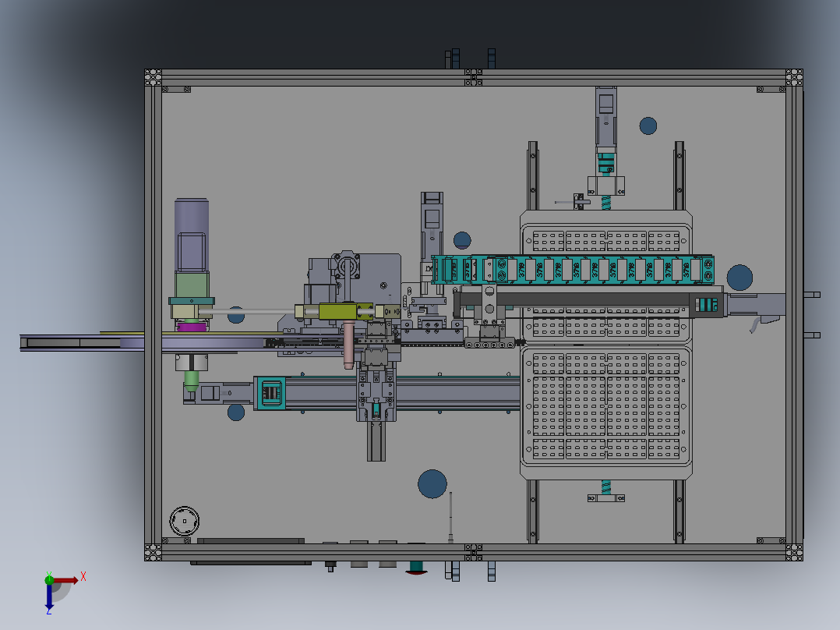The image size is (840, 630).
Task: Select the emergency stop button on bottom frame edge
Action: coord(416,568)
